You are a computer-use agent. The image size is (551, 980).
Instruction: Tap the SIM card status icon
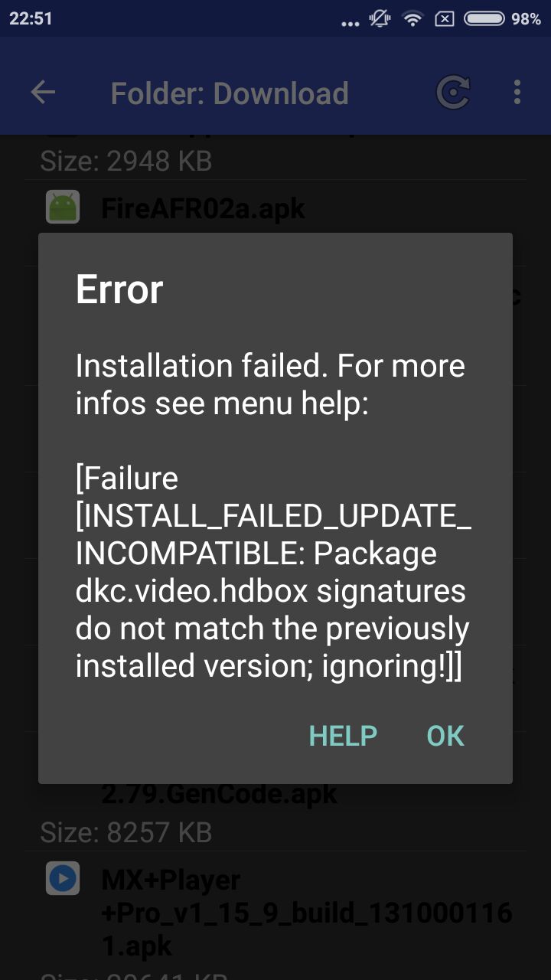tap(445, 19)
